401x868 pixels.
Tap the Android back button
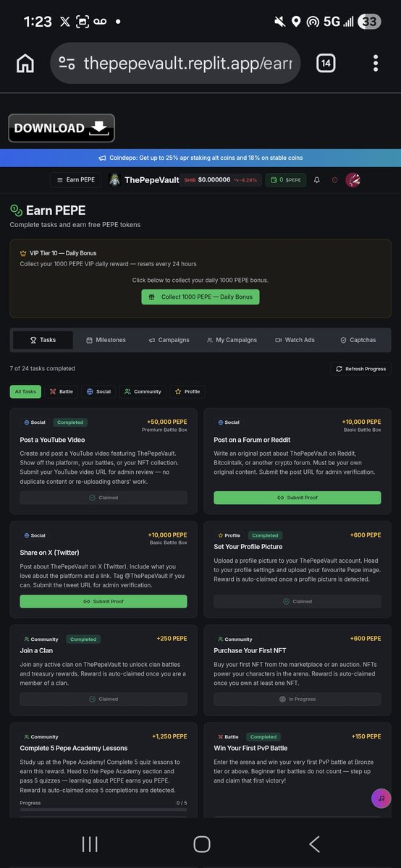click(x=314, y=843)
